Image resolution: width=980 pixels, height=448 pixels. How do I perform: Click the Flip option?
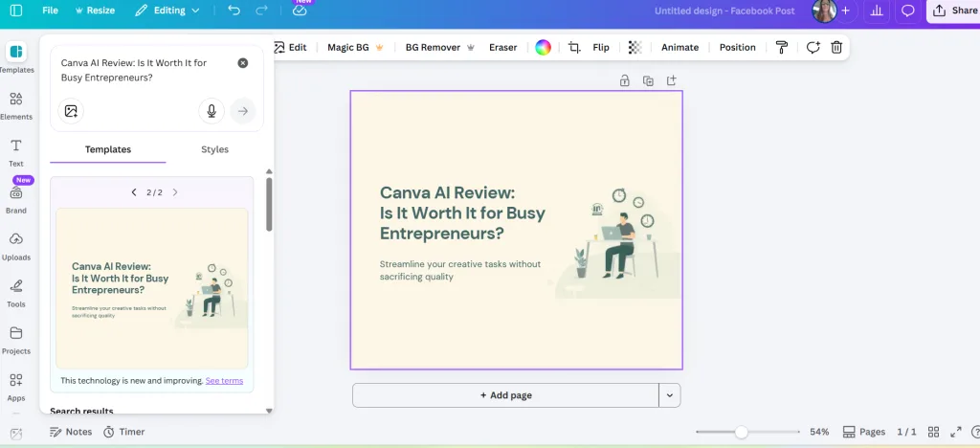coord(601,48)
